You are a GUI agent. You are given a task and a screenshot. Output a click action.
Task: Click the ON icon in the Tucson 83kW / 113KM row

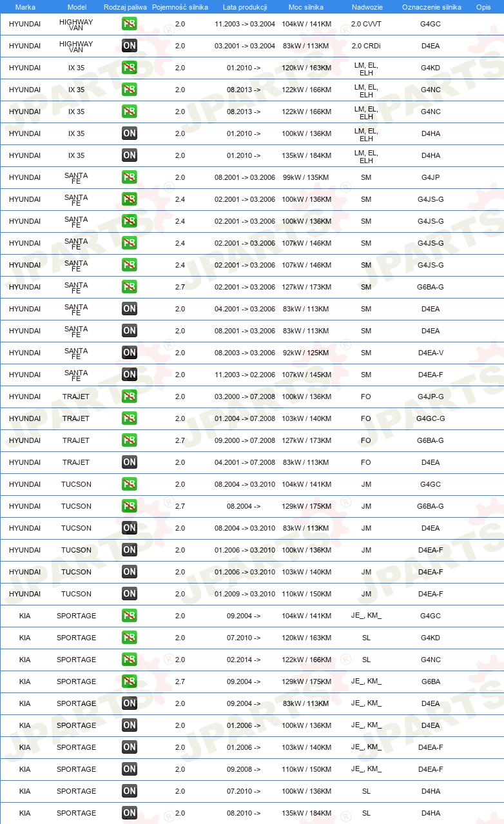click(x=130, y=528)
